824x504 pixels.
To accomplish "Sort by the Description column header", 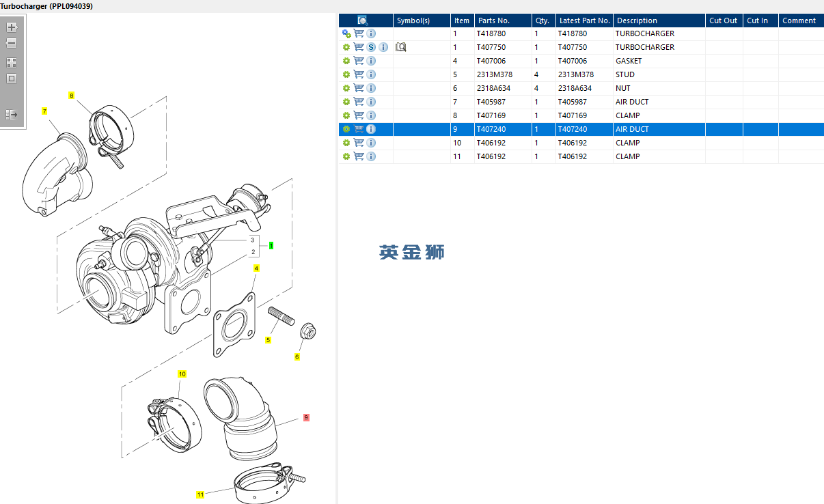I will [659, 20].
